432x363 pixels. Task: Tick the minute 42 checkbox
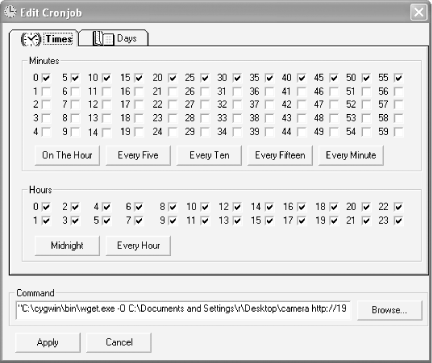coord(301,105)
